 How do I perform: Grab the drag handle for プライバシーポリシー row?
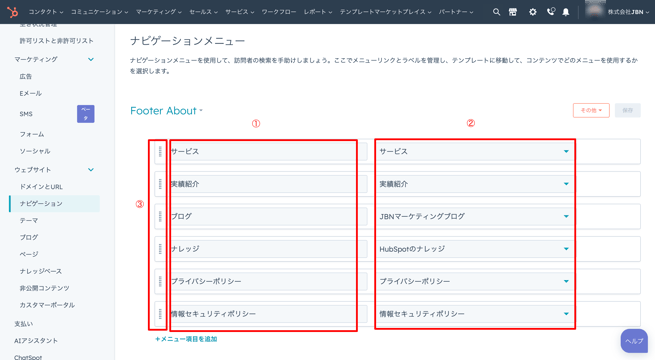160,281
